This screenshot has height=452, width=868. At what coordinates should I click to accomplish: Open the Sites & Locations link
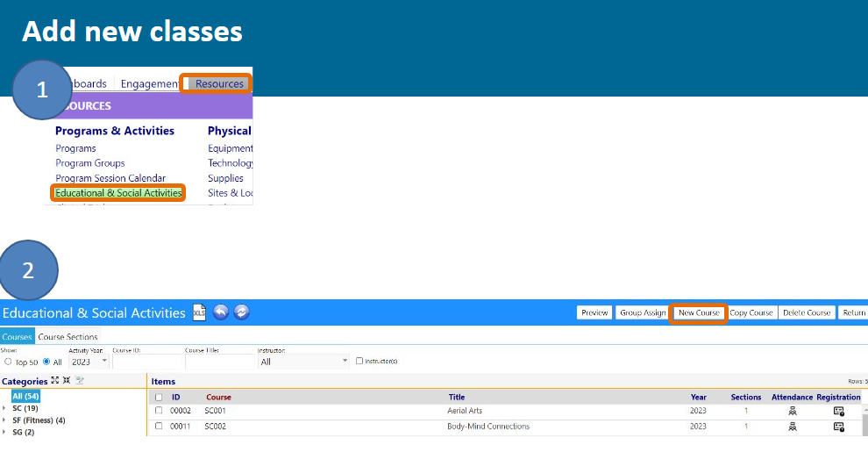point(231,193)
